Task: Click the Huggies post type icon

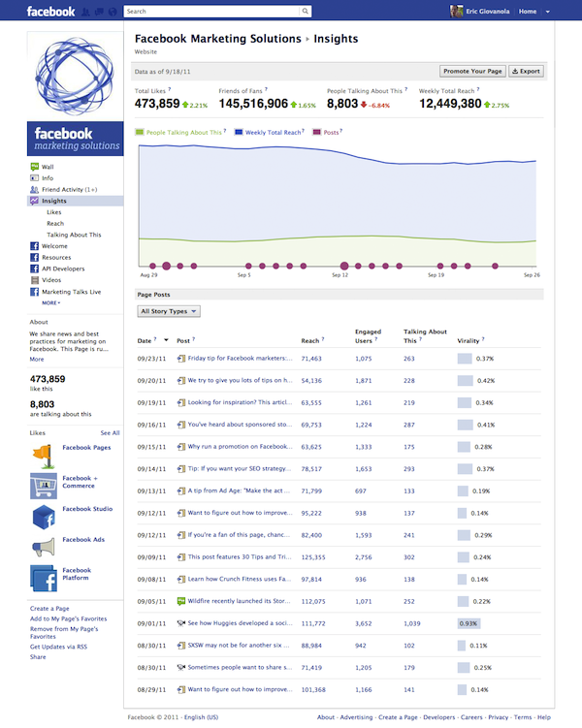Action: [181, 623]
